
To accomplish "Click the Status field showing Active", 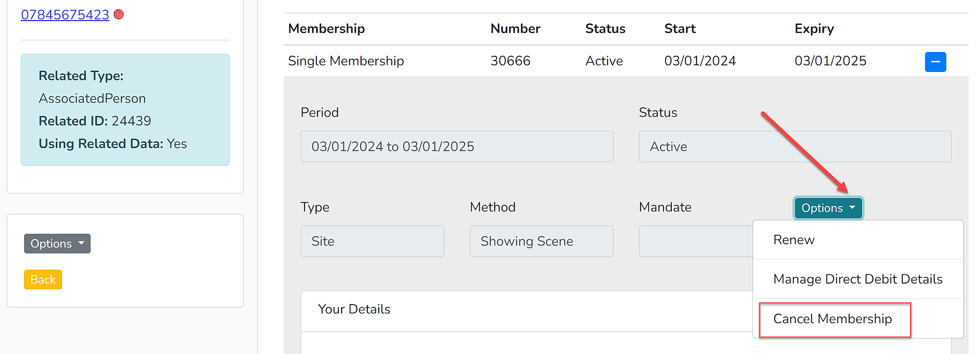I will point(795,147).
